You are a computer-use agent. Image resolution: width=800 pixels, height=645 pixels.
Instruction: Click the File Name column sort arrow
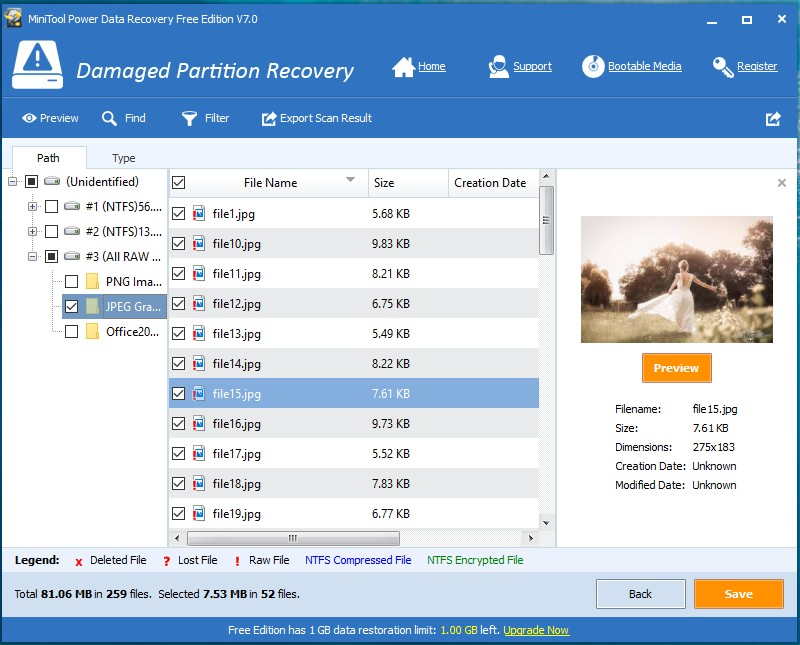coord(351,179)
